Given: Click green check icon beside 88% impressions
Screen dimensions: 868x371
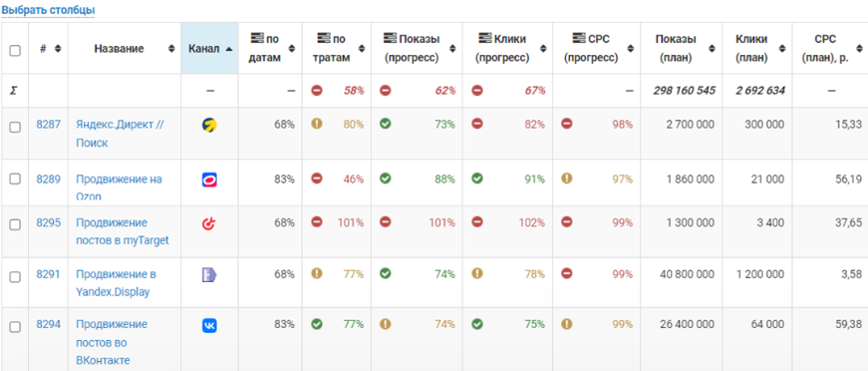Looking at the screenshot, I should pos(385,179).
